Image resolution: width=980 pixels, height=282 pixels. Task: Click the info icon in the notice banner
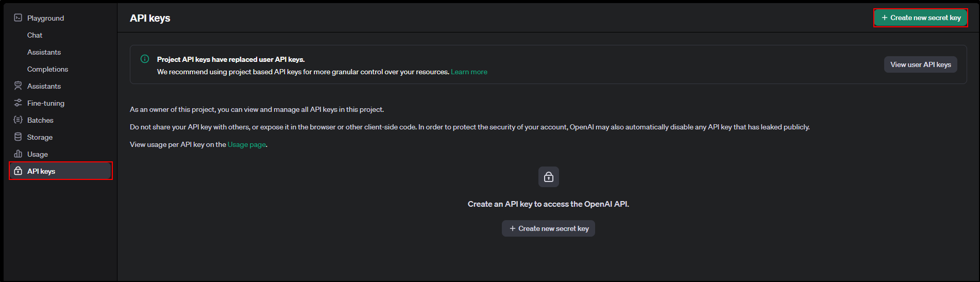pyautogui.click(x=145, y=59)
